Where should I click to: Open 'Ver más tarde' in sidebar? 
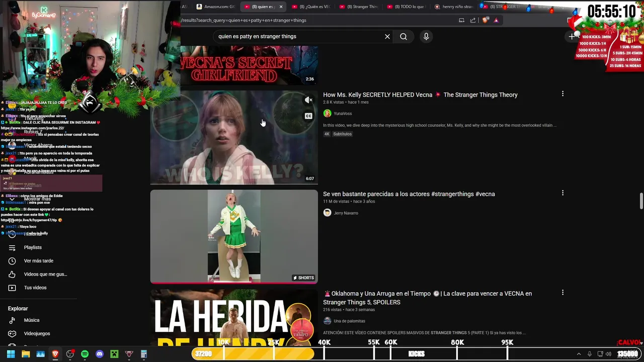coord(38,261)
